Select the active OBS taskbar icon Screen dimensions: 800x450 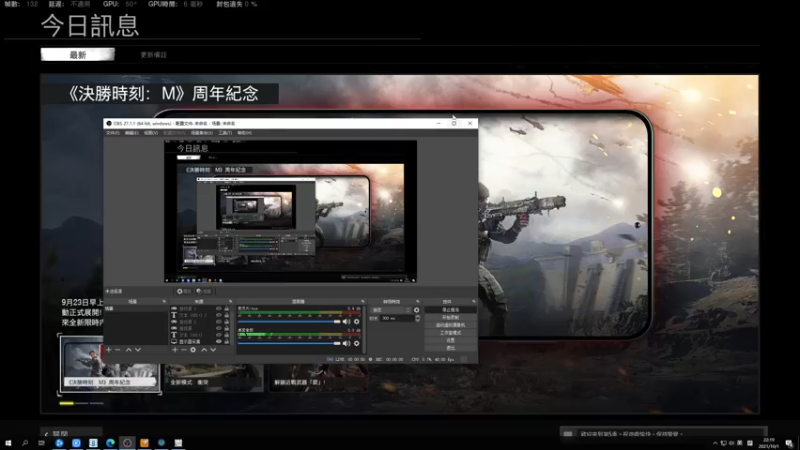tap(128, 443)
